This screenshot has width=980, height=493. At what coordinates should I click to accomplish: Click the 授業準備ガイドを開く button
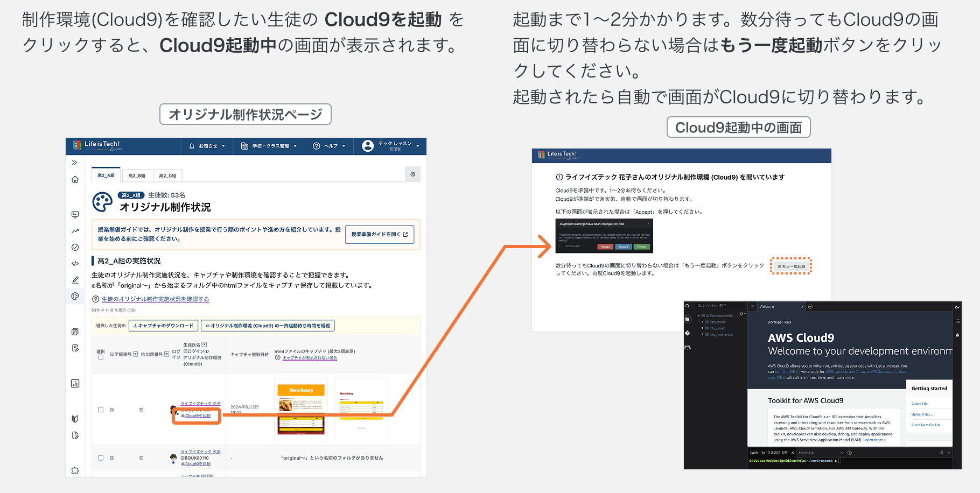tap(380, 234)
